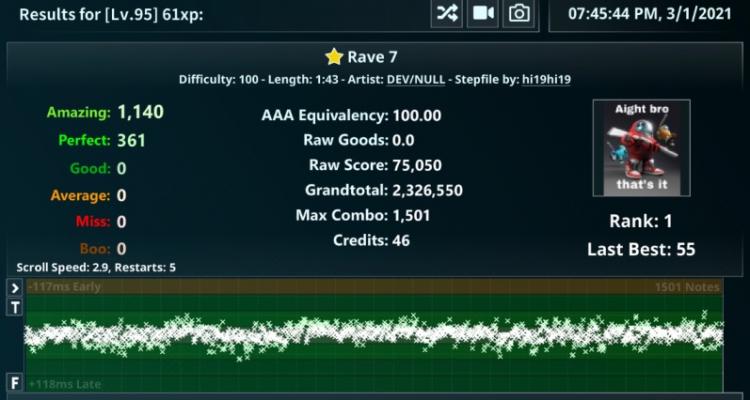Click the shuffle random song icon
Image resolution: width=750 pixels, height=400 pixels.
pos(446,14)
